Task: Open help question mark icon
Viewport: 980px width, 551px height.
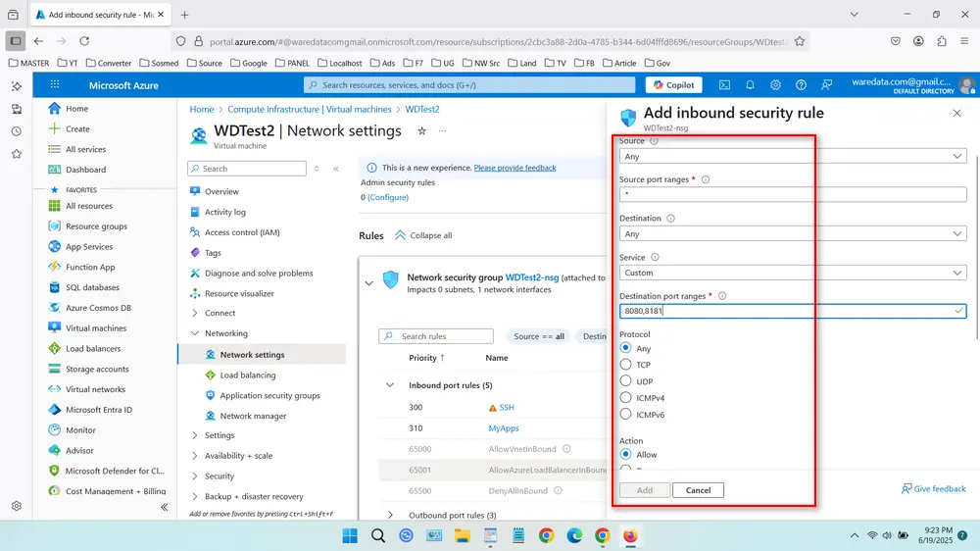Action: pos(801,85)
